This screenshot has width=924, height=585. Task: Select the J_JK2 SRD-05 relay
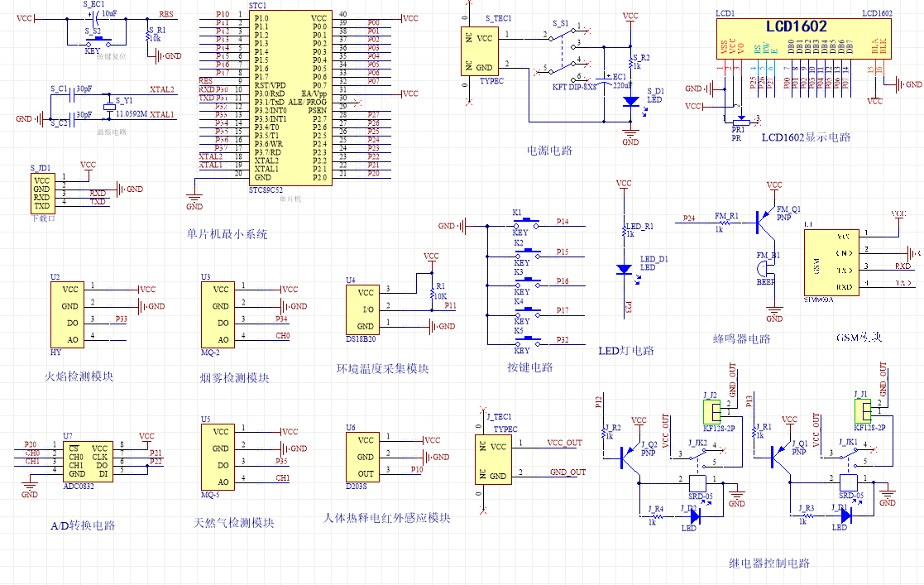(x=698, y=469)
